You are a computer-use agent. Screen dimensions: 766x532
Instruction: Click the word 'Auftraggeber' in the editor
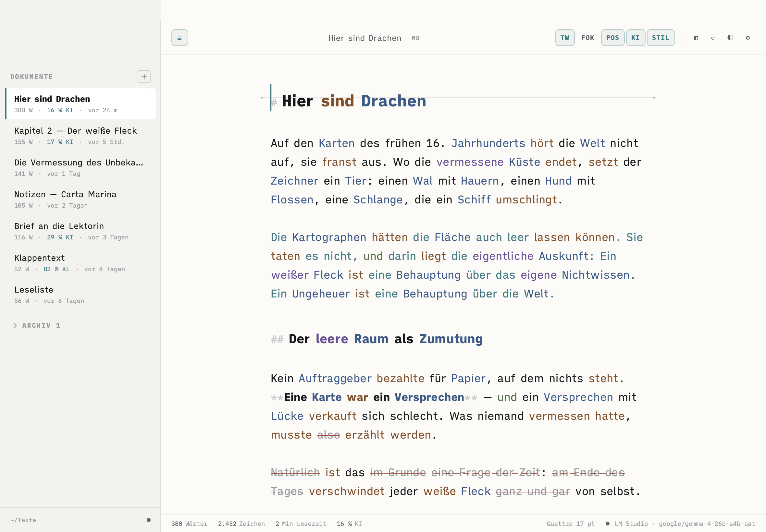pyautogui.click(x=335, y=378)
